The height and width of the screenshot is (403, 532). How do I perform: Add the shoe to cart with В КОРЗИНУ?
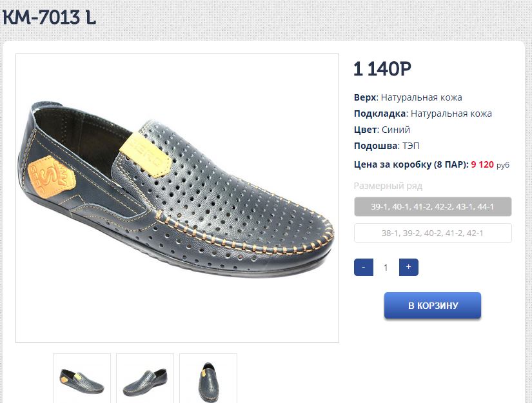tap(433, 306)
